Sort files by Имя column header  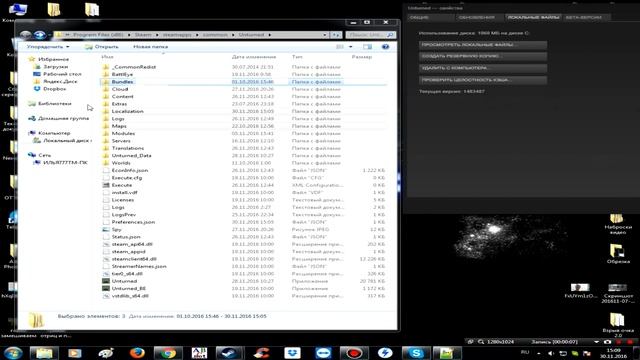tap(108, 57)
